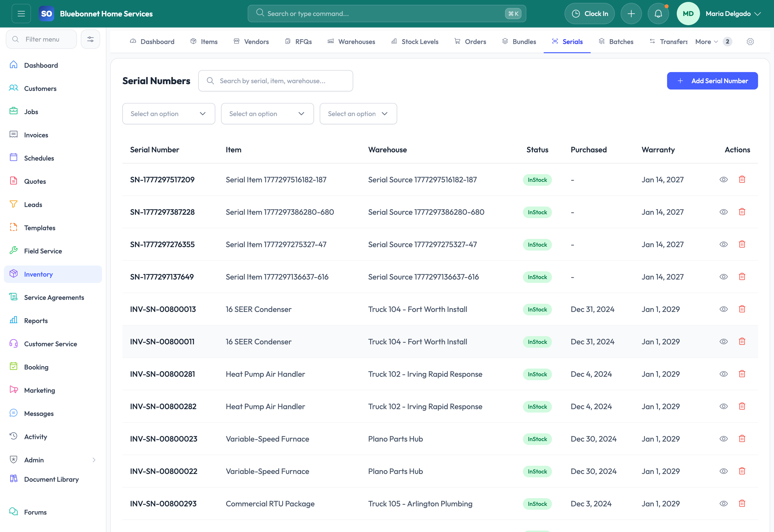The height and width of the screenshot is (532, 774).
Task: Open the inventory settings gear icon
Action: click(750, 42)
